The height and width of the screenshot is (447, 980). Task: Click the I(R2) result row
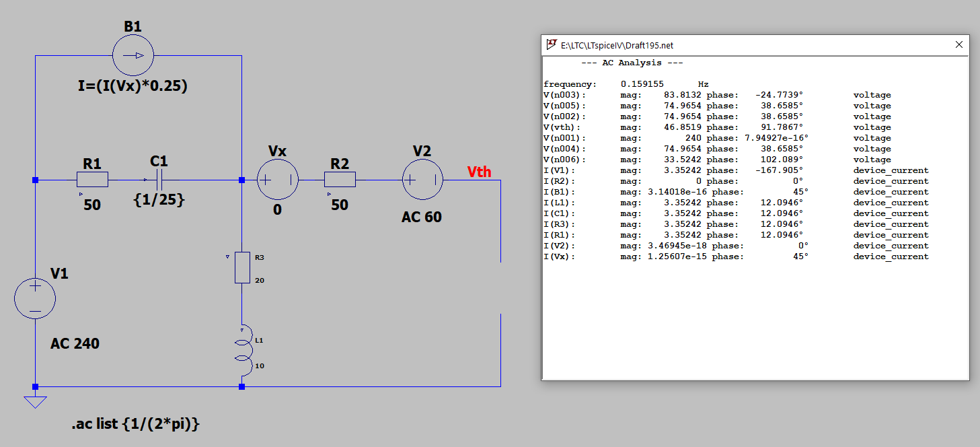[736, 181]
